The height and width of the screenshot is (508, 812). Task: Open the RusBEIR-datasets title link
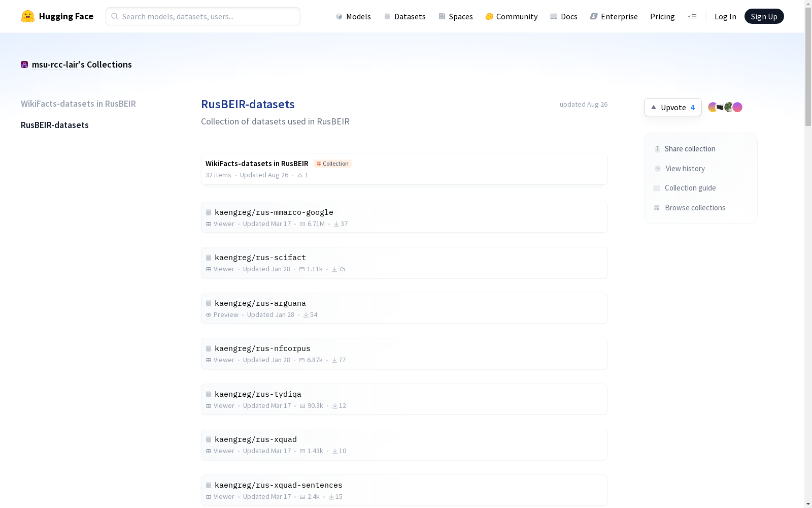tap(248, 104)
